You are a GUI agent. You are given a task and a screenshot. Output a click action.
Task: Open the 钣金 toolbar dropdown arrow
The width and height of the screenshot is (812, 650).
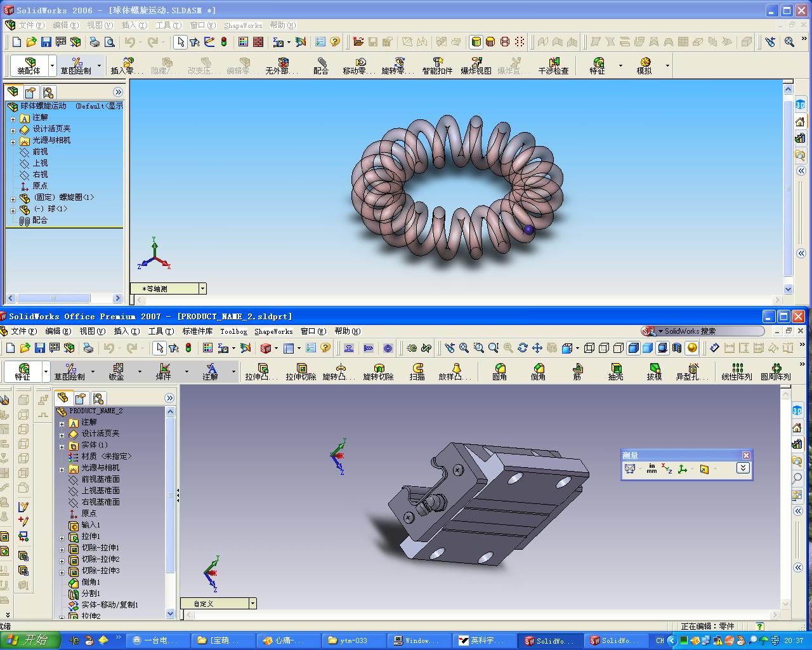[140, 371]
